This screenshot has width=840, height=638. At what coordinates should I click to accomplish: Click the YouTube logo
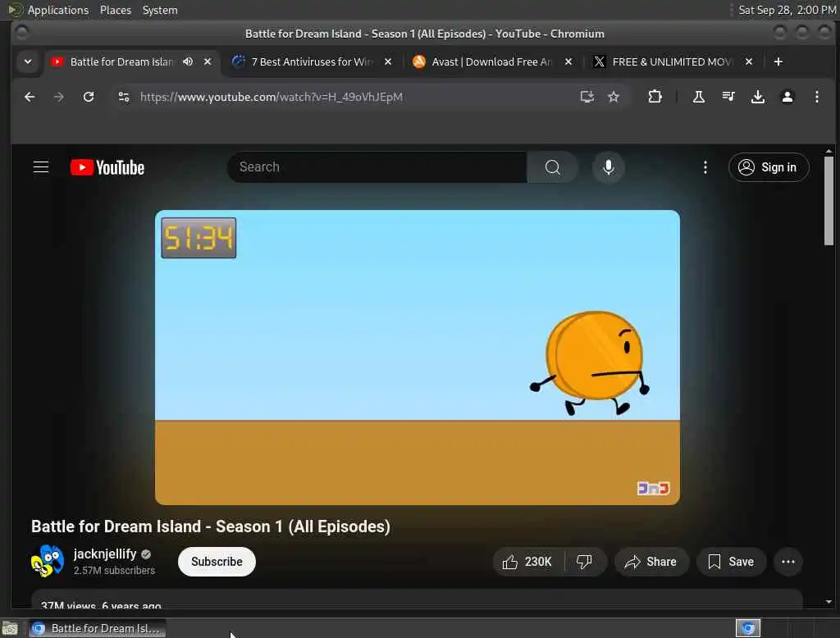(x=107, y=167)
